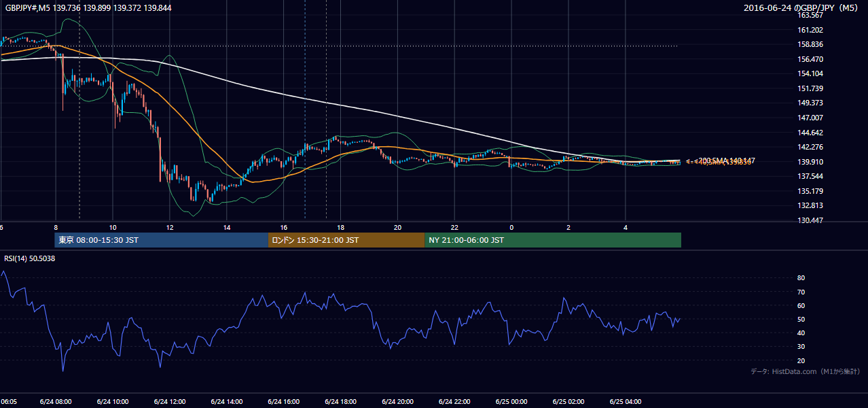
Task: Click hour label 0 under price chart
Action: (512, 227)
